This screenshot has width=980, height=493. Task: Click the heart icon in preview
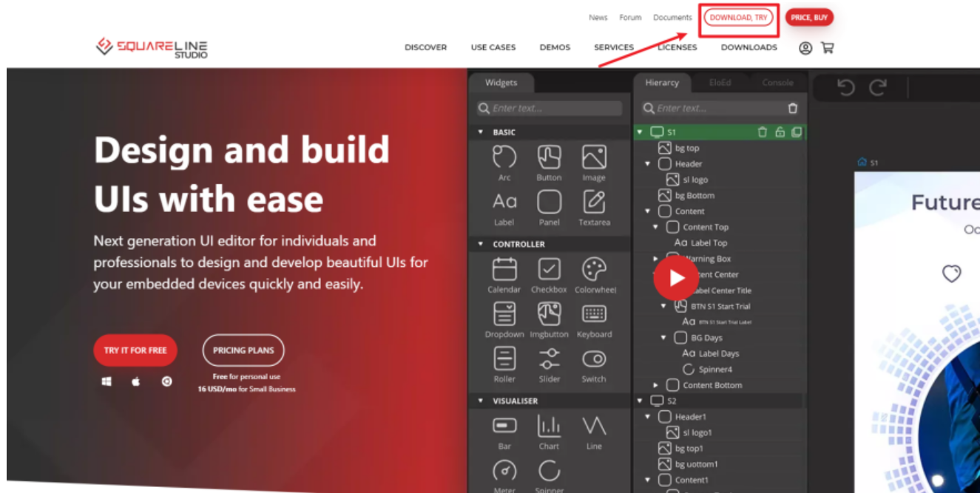(x=951, y=273)
